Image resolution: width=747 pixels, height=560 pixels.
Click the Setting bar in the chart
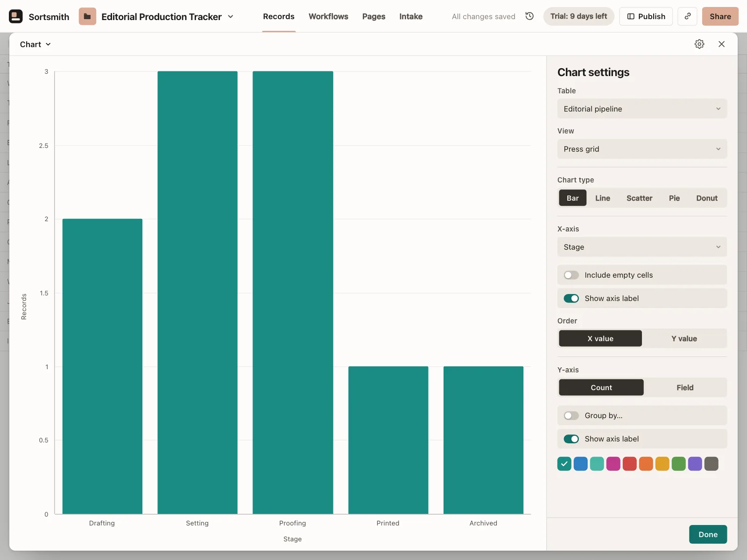click(x=197, y=293)
